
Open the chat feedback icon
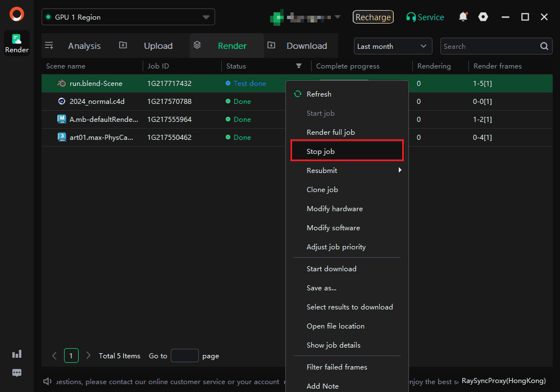click(17, 373)
